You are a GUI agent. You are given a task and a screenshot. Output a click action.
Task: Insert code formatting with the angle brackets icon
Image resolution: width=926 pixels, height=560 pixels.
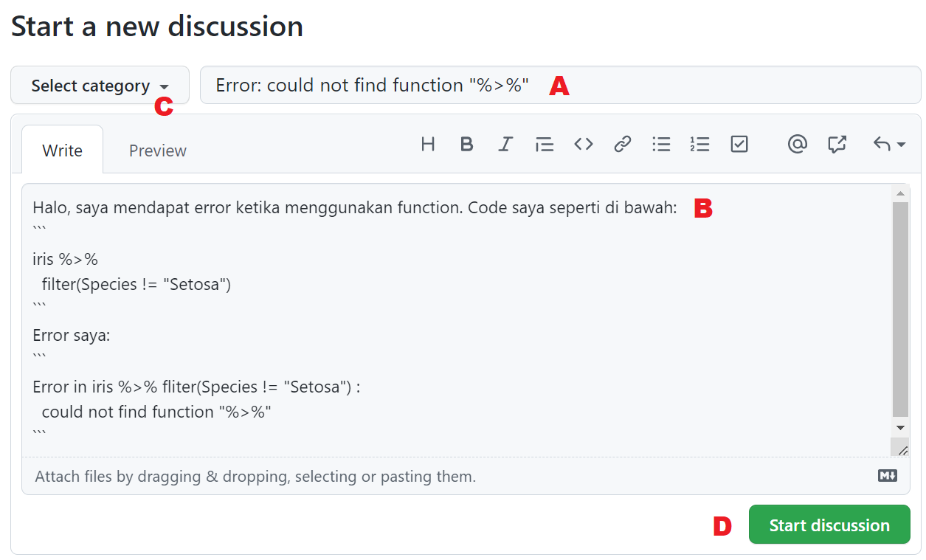point(584,144)
